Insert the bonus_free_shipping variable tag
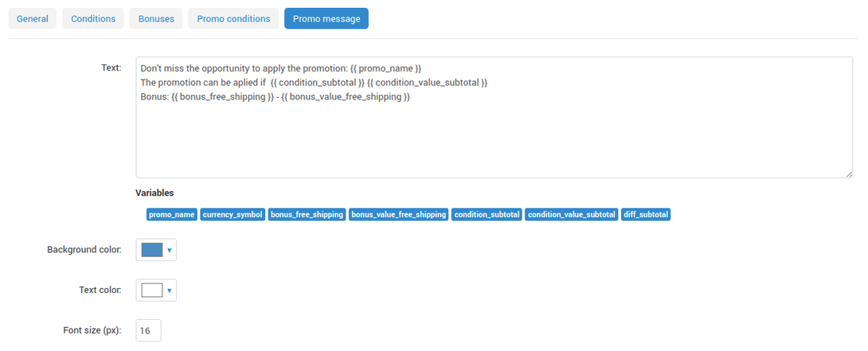 (x=307, y=214)
